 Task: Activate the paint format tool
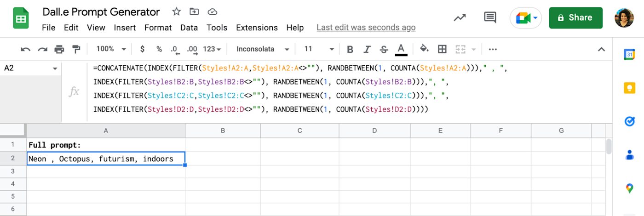click(x=76, y=49)
